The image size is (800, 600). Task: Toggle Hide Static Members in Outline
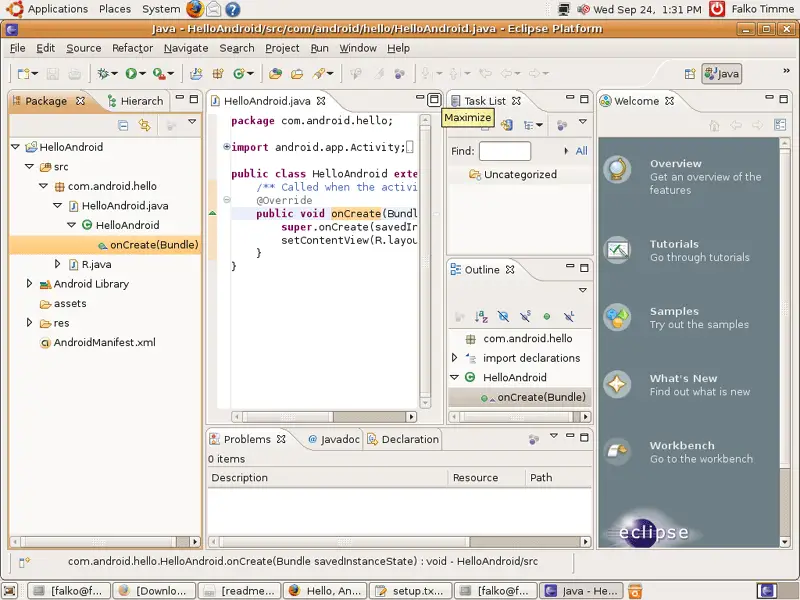point(525,317)
